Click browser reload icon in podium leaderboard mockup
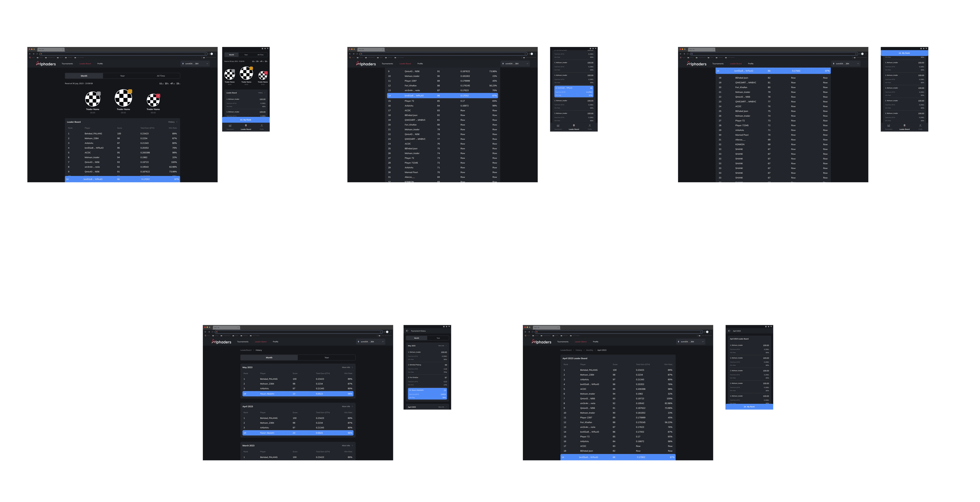The height and width of the screenshot is (502, 980). [37, 54]
